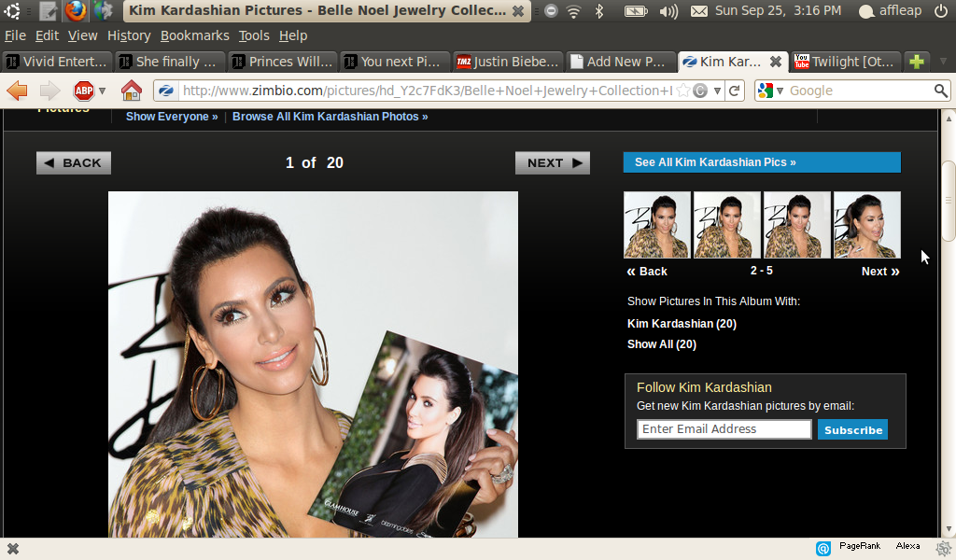This screenshot has width=956, height=560.
Task: Open the Ubuntu logo menu
Action: [x=12, y=10]
